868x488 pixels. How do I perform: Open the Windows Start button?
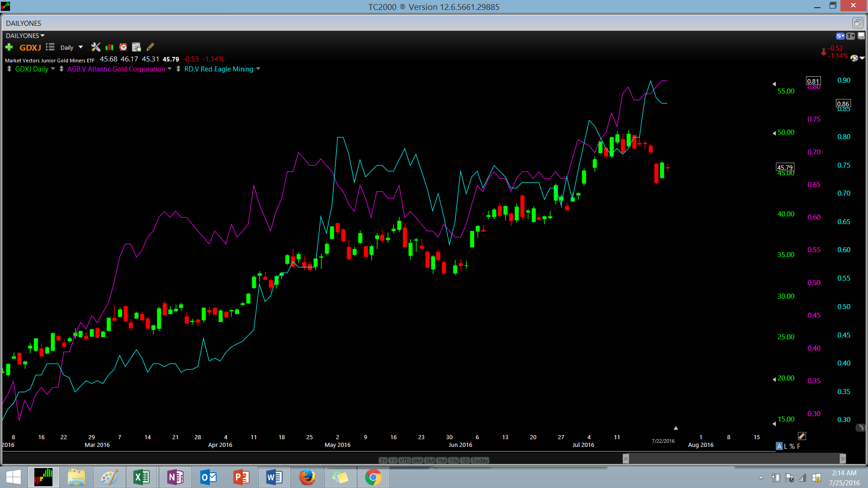point(14,477)
